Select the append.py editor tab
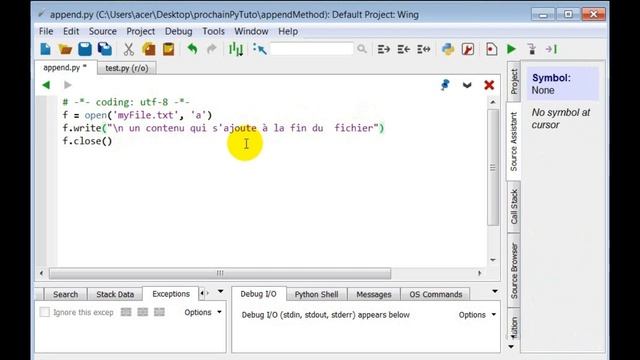640x360 pixels. click(65, 67)
